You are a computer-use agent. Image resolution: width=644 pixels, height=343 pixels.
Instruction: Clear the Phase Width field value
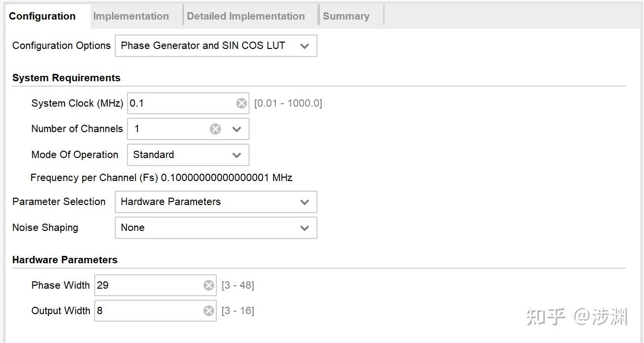209,285
